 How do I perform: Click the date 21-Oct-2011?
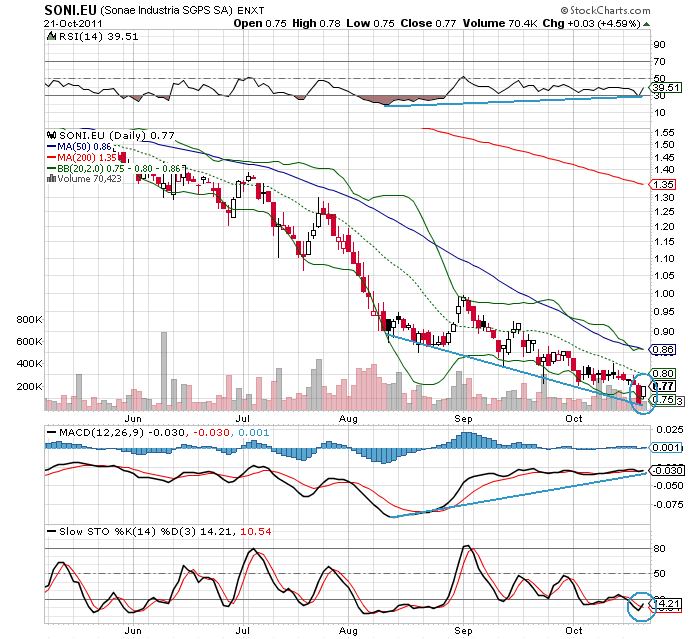click(x=73, y=24)
